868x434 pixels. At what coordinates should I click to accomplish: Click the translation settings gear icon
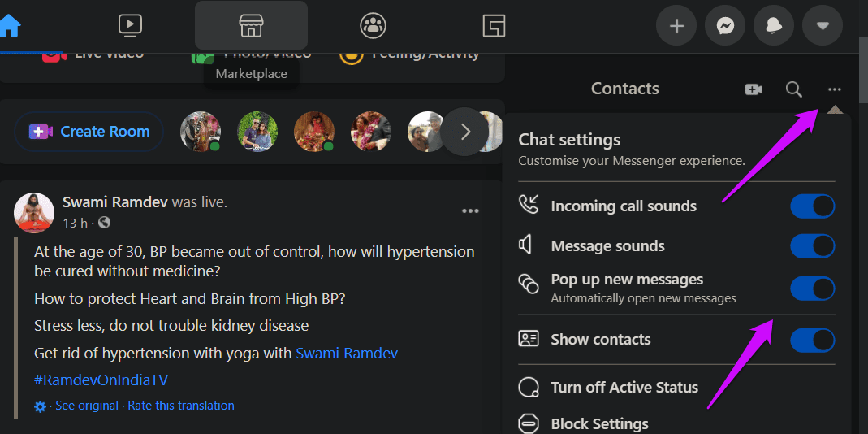point(41,407)
